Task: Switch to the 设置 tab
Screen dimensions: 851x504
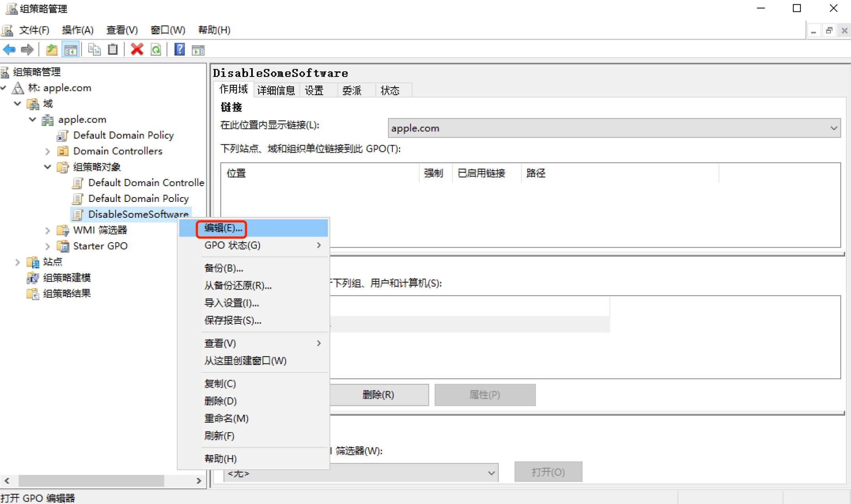Action: 314,91
